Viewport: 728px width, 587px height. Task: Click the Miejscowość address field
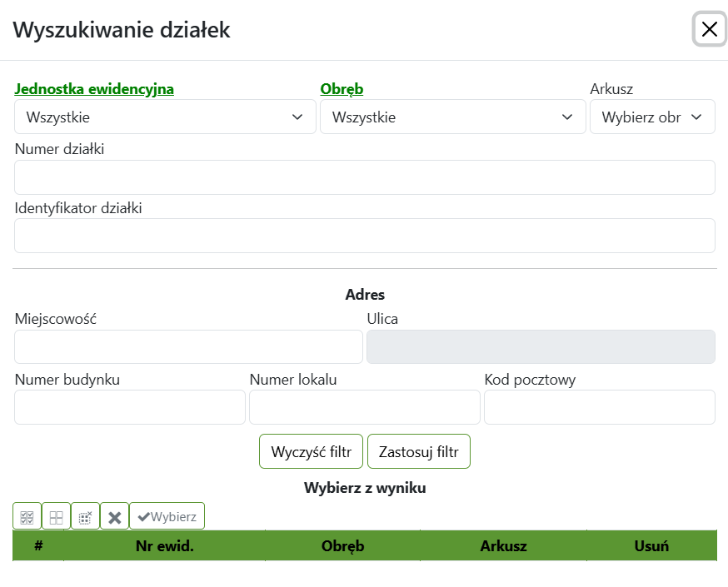pyautogui.click(x=188, y=346)
